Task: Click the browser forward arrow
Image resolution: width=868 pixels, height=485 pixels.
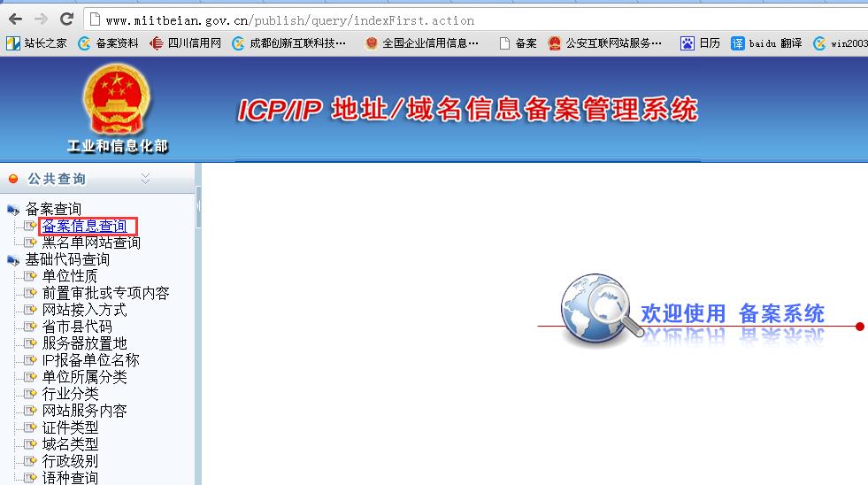Action: click(41, 19)
